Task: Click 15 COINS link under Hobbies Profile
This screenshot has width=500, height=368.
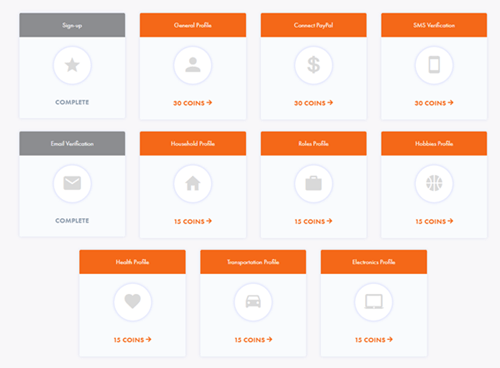Action: point(434,221)
